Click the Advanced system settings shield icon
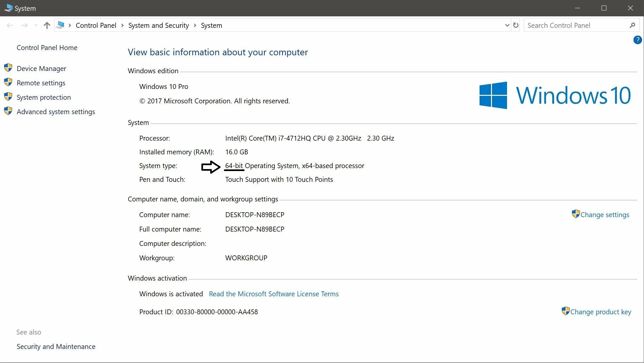The image size is (644, 363). pyautogui.click(x=8, y=111)
